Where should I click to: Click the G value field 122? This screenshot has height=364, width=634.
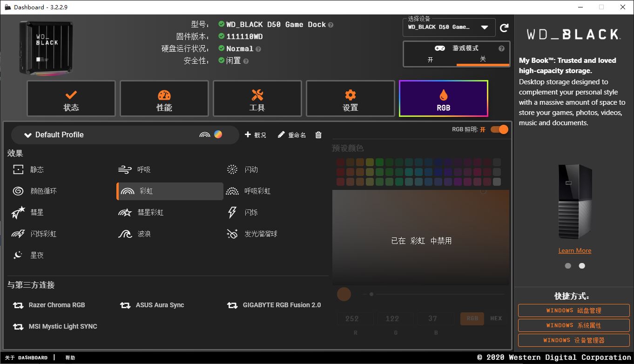point(395,319)
